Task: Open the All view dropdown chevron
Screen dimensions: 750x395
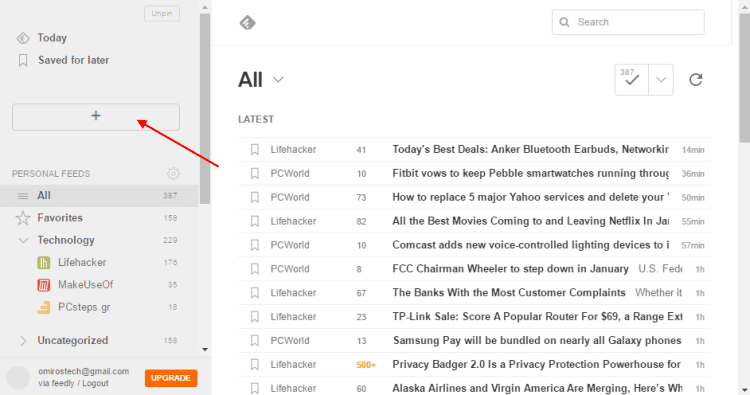Action: 278,80
